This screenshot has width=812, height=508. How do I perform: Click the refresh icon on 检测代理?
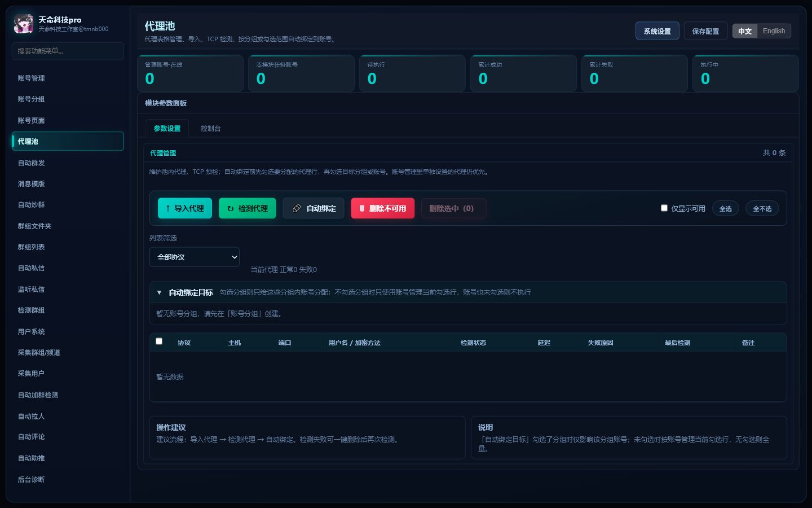(230, 208)
